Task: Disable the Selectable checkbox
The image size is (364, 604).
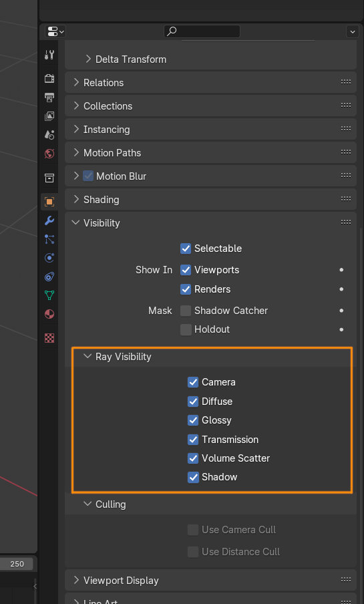Action: 186,249
